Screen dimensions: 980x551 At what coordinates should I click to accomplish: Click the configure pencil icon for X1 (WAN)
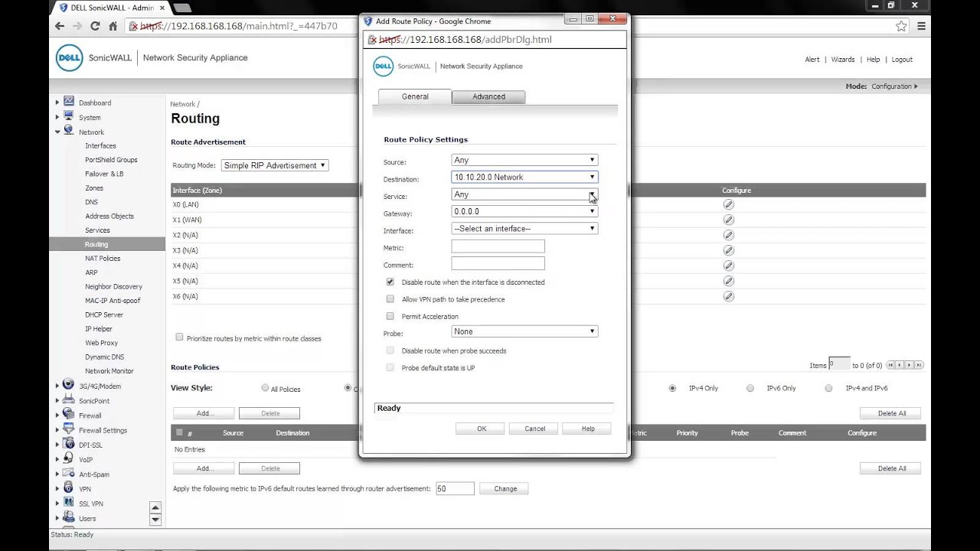(728, 220)
